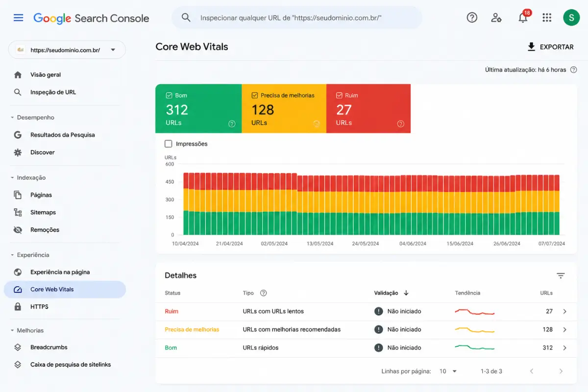
Task: Click the green trend sparkline in Bom row
Action: point(475,347)
